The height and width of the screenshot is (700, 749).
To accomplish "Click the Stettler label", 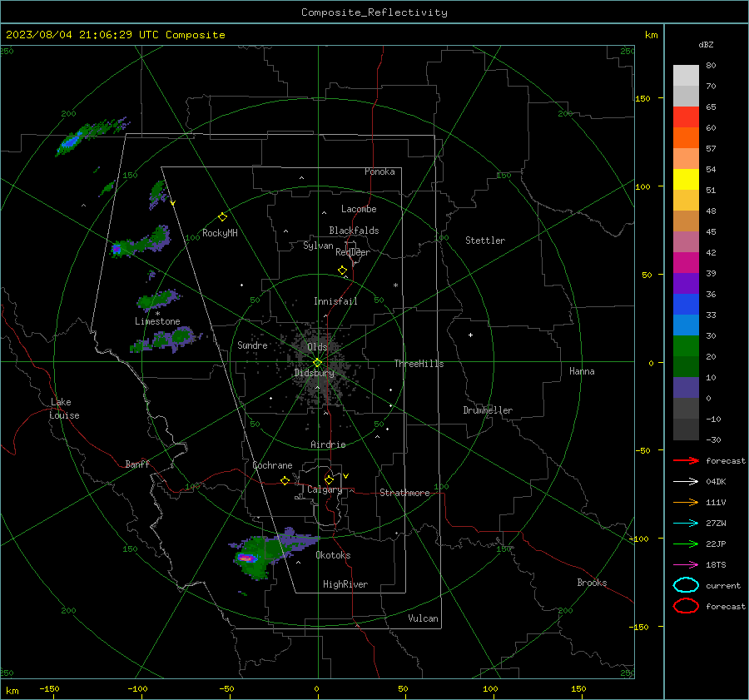I will click(485, 241).
